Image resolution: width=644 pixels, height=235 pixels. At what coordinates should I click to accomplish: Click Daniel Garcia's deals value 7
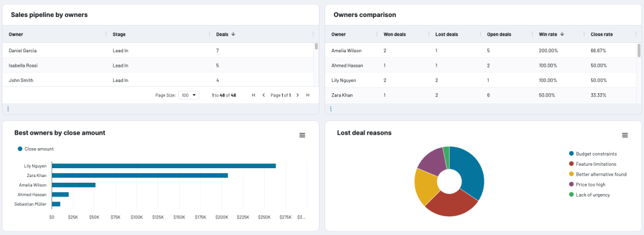217,50
